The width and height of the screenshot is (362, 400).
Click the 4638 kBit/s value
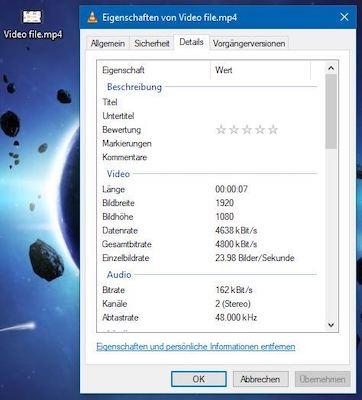tap(236, 231)
